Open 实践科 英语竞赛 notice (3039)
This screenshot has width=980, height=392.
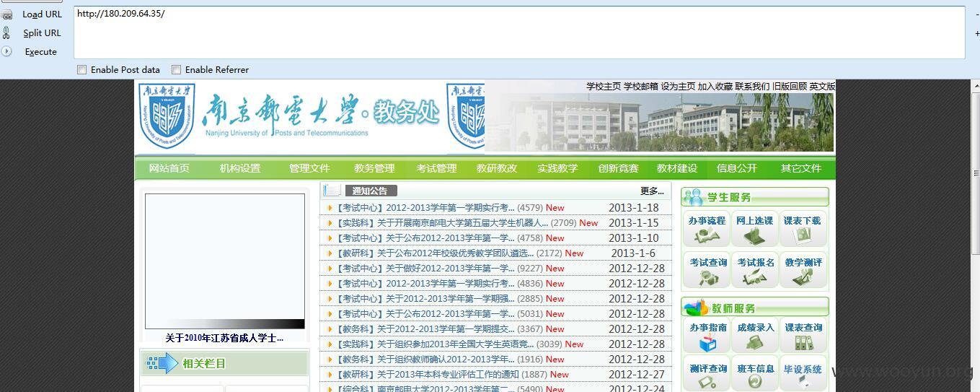435,344
